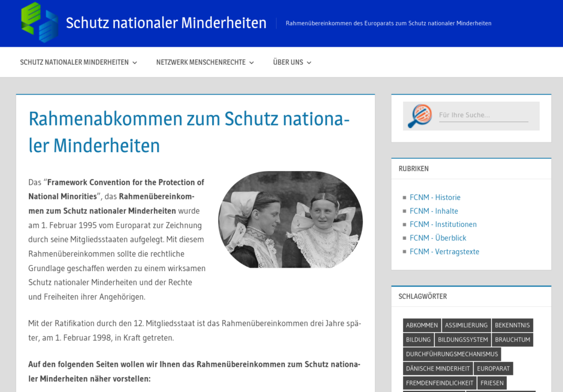This screenshot has width=563, height=392.
Task: Open the article heading Rahmenabkommen zum Schutz
Action: pyautogui.click(x=189, y=131)
